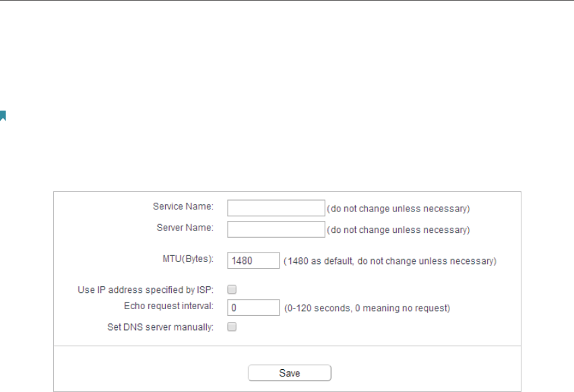
Task: Click the 'Server Name:' label
Action: (x=185, y=228)
